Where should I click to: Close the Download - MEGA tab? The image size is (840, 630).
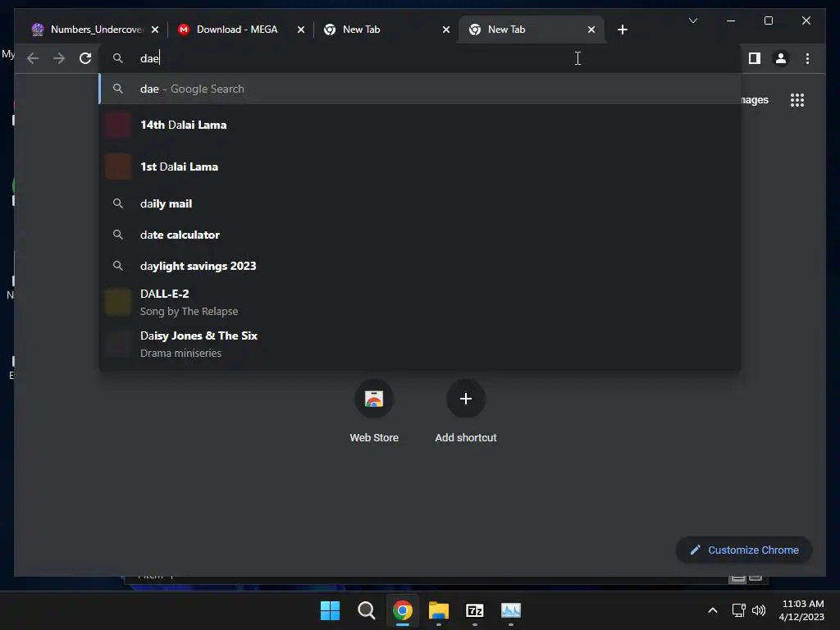[x=300, y=30]
